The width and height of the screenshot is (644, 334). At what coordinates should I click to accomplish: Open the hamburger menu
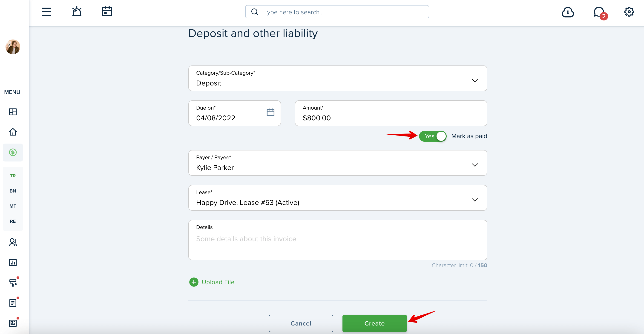pyautogui.click(x=46, y=12)
